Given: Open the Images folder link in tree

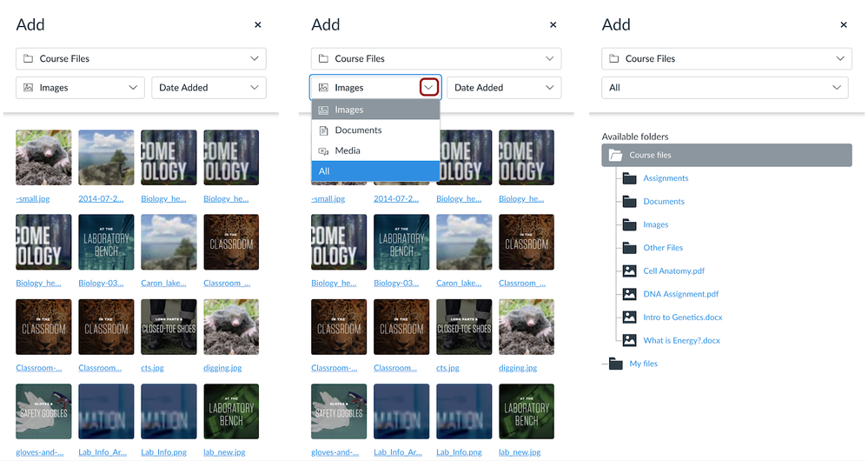Looking at the screenshot, I should point(655,224).
